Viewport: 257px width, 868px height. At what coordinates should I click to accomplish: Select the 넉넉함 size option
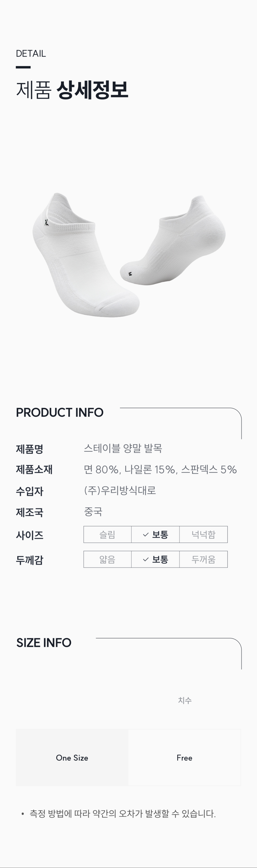pyautogui.click(x=203, y=534)
